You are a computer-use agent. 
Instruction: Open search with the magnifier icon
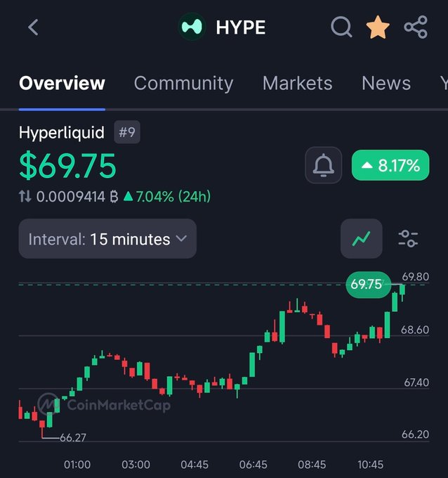[341, 27]
